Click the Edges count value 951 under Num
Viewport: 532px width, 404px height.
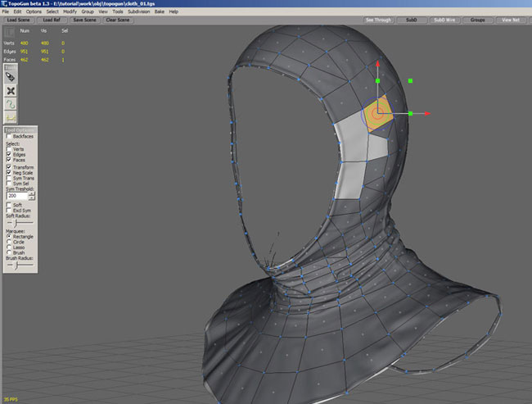click(x=24, y=52)
